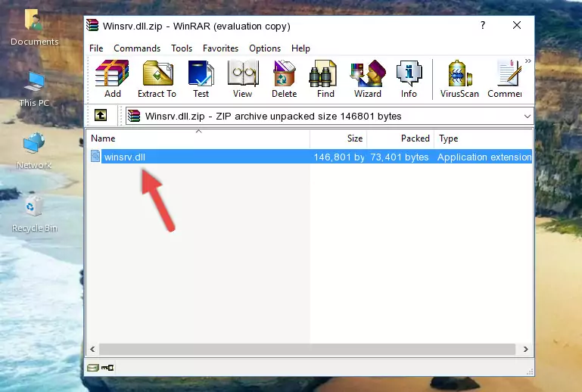Open the Tools menu

tap(182, 48)
